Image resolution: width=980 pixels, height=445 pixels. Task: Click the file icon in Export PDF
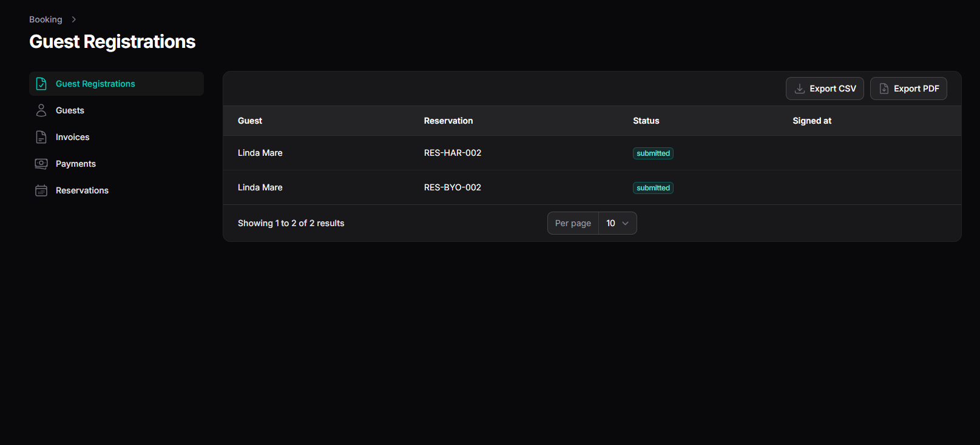point(884,89)
